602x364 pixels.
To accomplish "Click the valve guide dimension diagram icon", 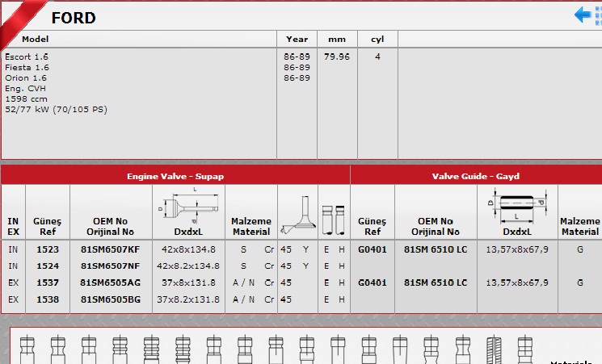I will (x=516, y=206).
